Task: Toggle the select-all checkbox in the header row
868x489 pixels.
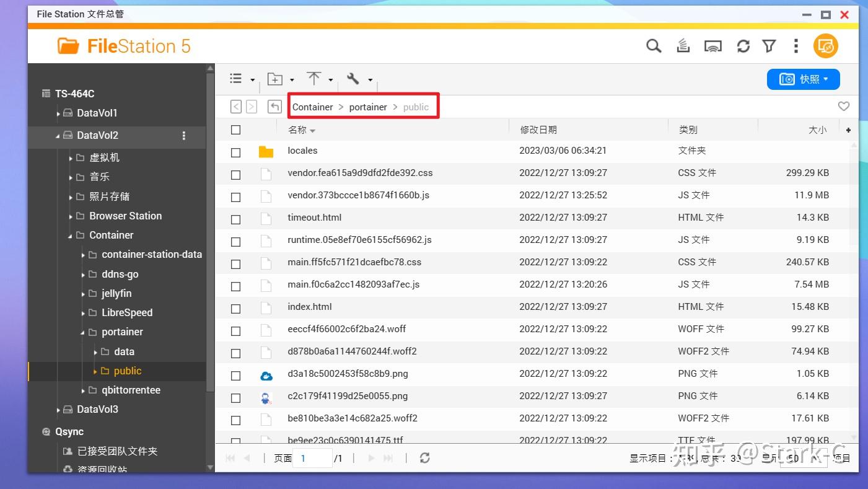Action: pos(235,130)
